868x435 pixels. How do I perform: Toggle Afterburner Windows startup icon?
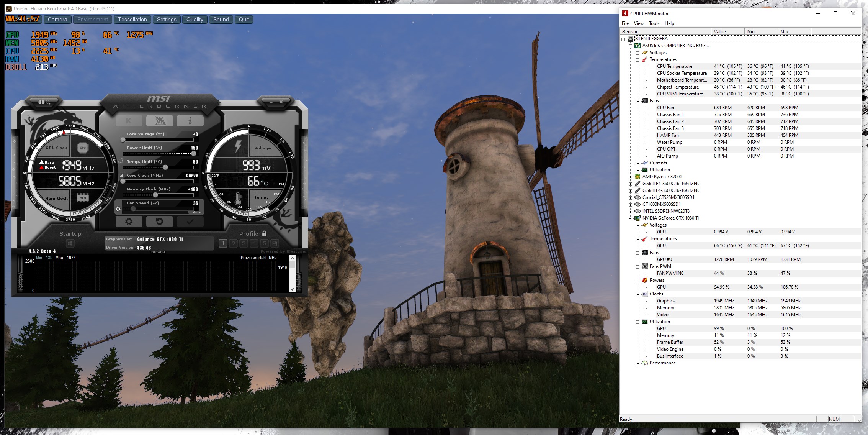(70, 243)
